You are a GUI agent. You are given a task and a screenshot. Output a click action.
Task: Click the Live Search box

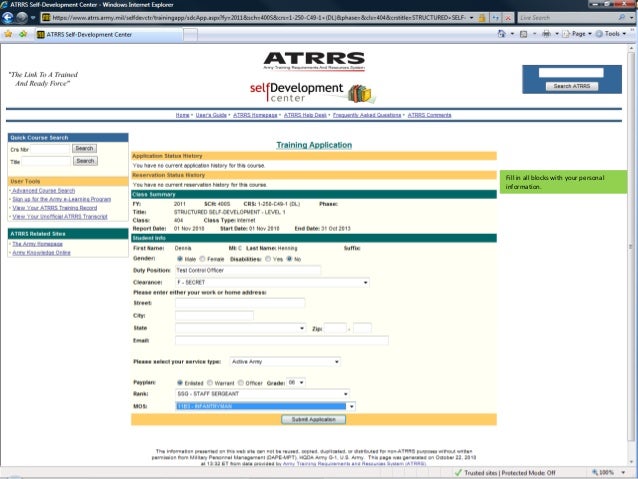pyautogui.click(x=567, y=18)
